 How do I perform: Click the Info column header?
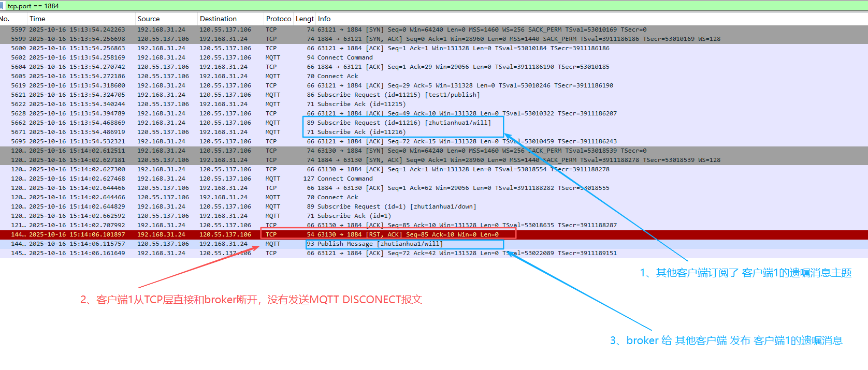(x=324, y=19)
